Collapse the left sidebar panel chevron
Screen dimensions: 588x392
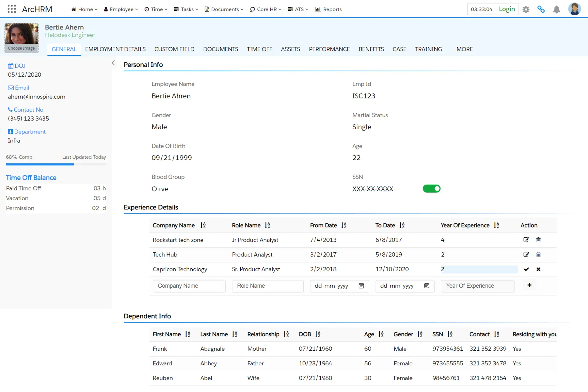pyautogui.click(x=113, y=63)
